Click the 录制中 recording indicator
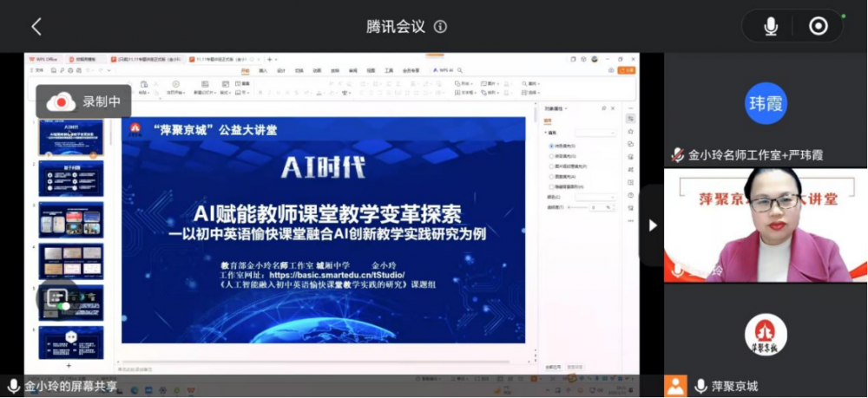868x398 pixels. tap(83, 101)
